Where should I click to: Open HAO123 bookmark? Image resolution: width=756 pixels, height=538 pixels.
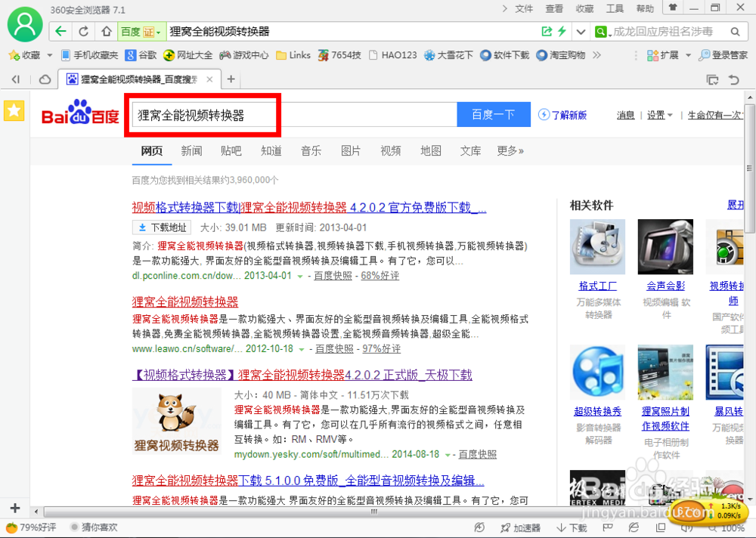pyautogui.click(x=392, y=55)
